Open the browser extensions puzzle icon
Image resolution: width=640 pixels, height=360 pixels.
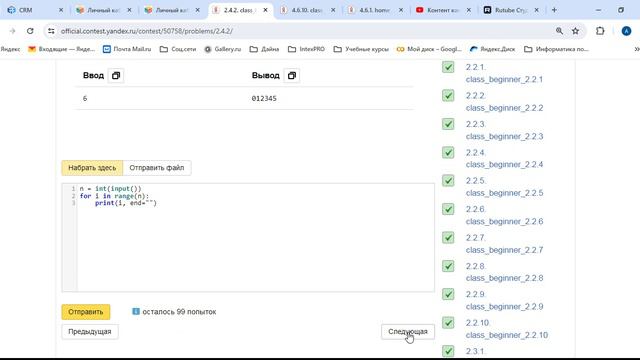pyautogui.click(x=600, y=31)
